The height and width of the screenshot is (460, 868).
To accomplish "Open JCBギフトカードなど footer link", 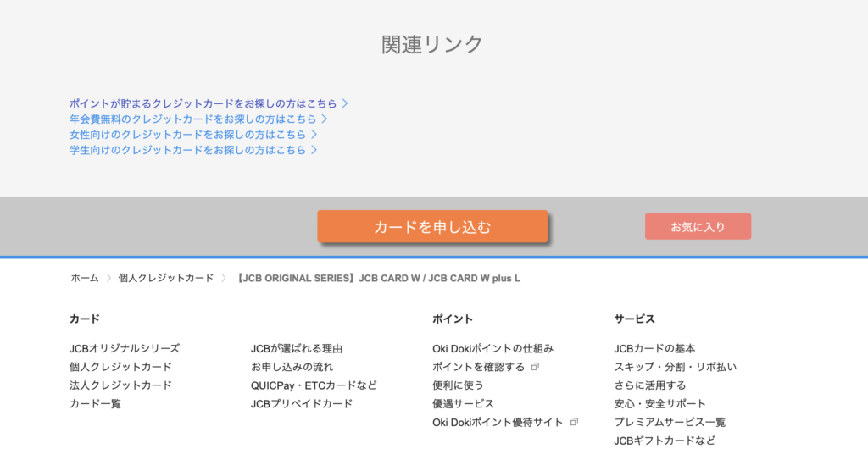I will 665,441.
